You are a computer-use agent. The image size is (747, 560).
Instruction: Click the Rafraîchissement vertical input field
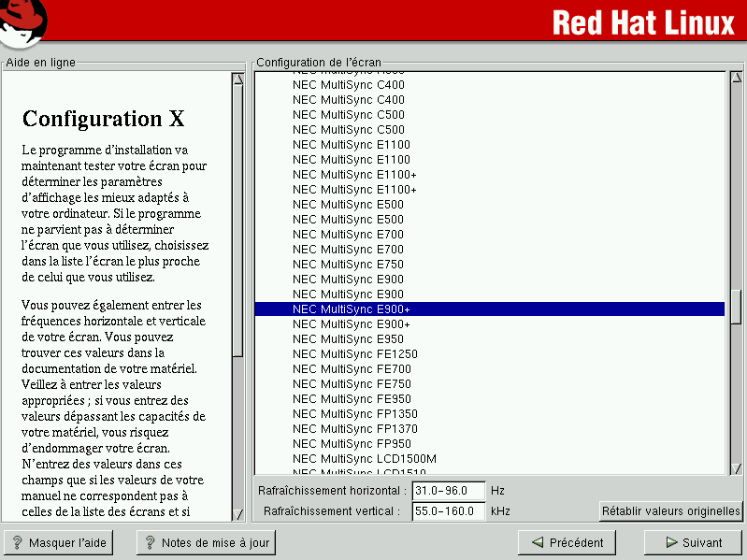pyautogui.click(x=449, y=511)
